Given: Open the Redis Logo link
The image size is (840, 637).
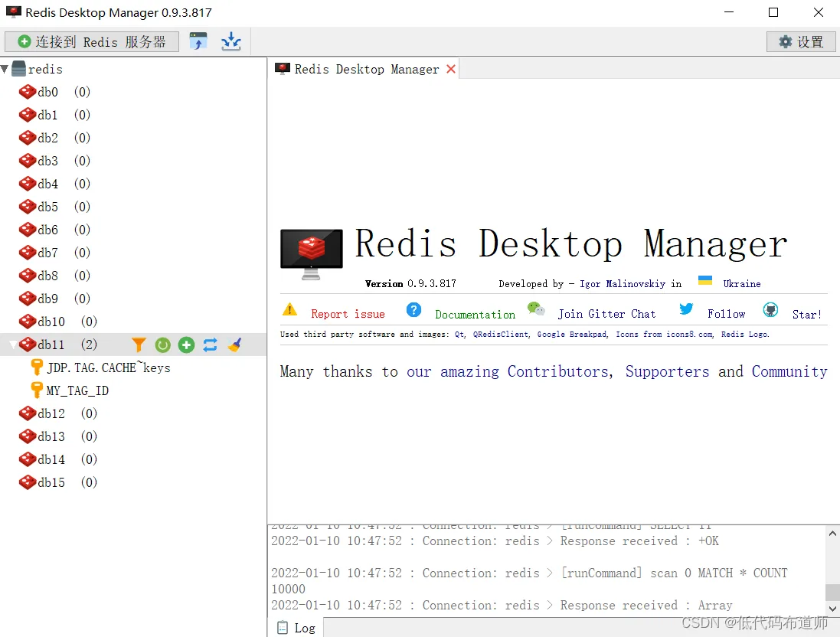Looking at the screenshot, I should point(744,335).
